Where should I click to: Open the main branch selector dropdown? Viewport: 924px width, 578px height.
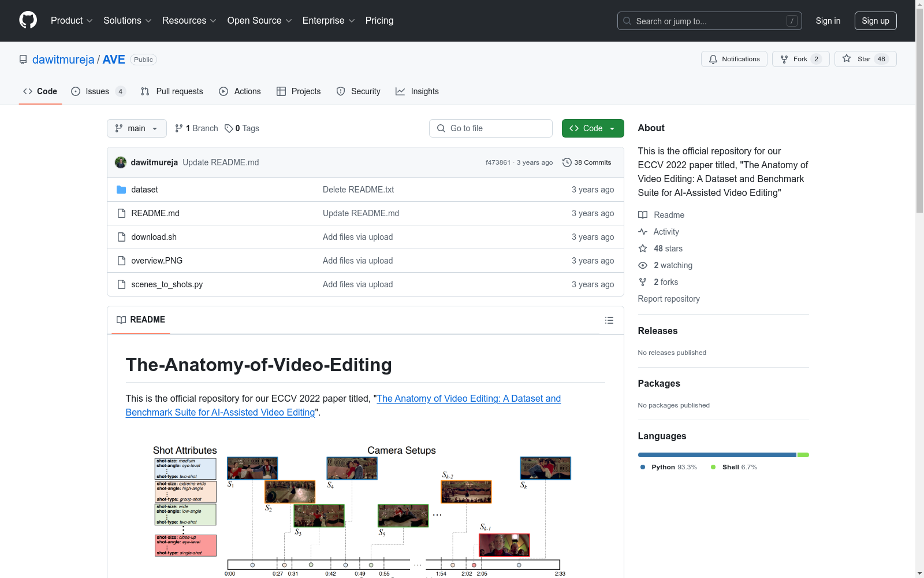click(137, 128)
